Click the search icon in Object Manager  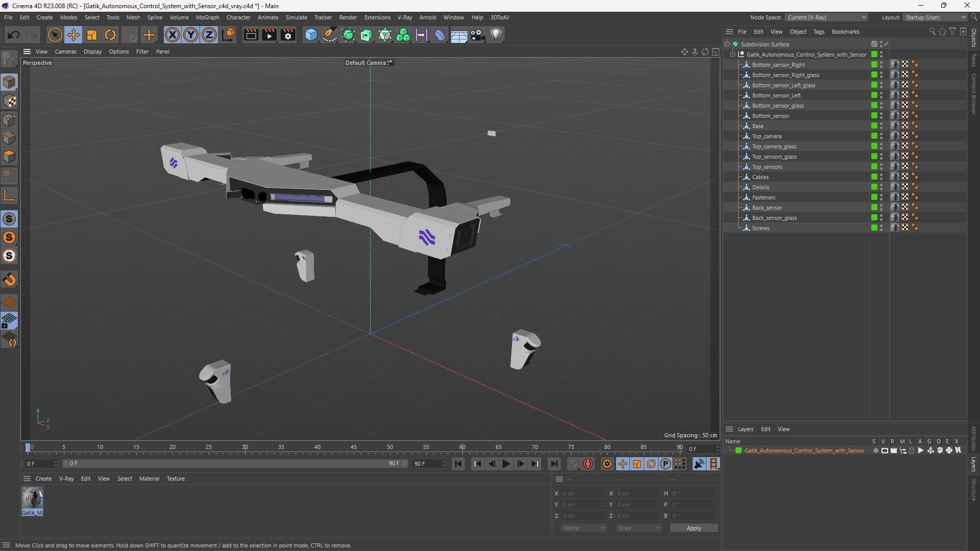click(x=932, y=32)
